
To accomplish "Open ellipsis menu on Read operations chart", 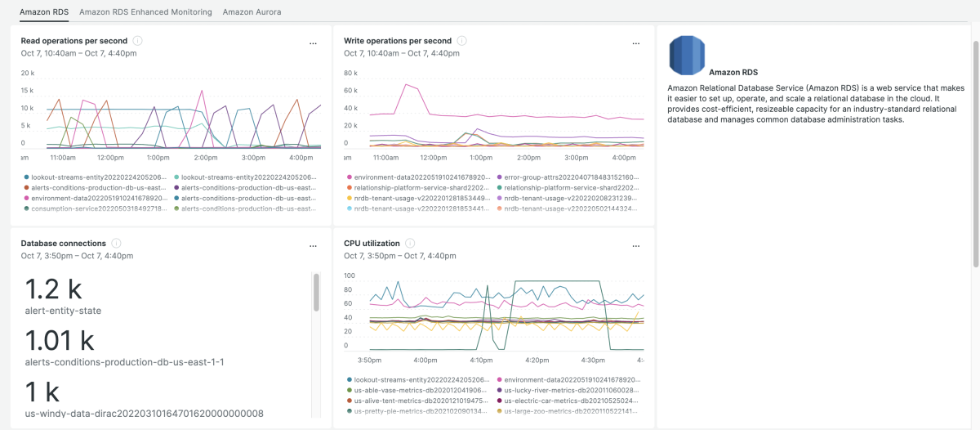I will point(313,43).
